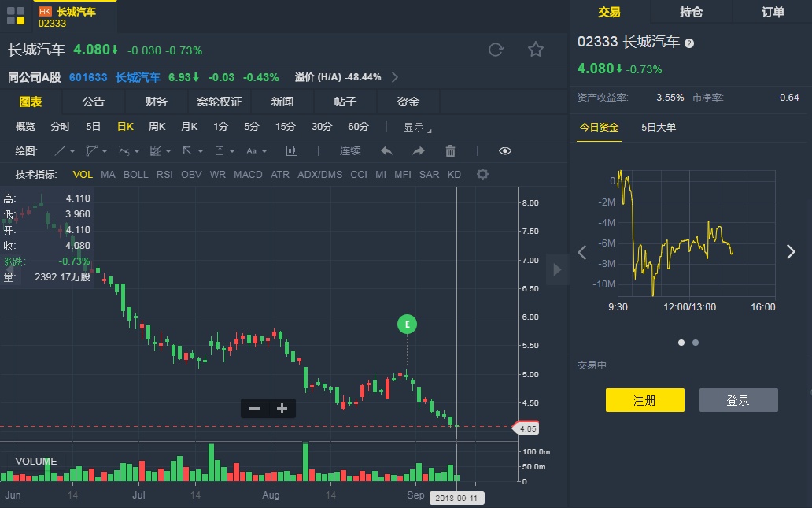
Task: Add stock to favorites with star icon
Action: click(536, 50)
